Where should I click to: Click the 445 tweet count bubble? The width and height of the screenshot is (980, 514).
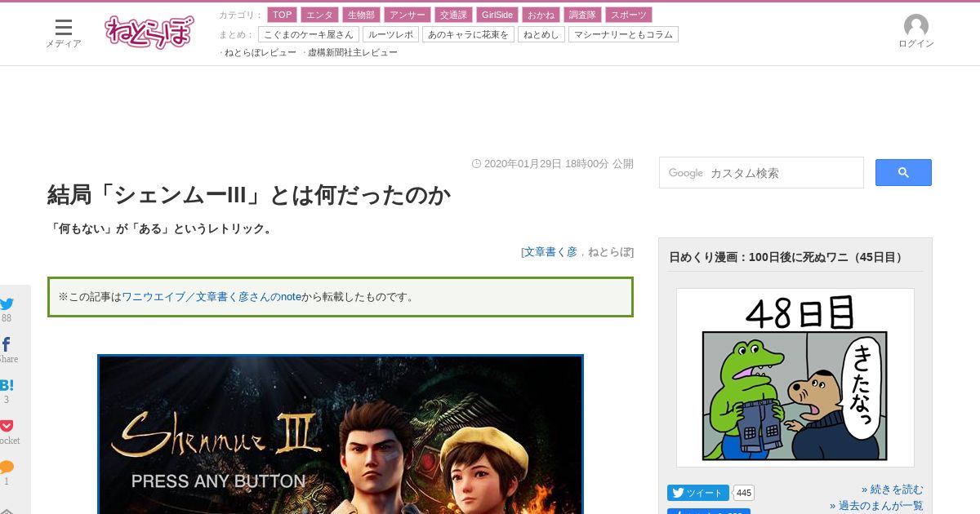pos(744,493)
